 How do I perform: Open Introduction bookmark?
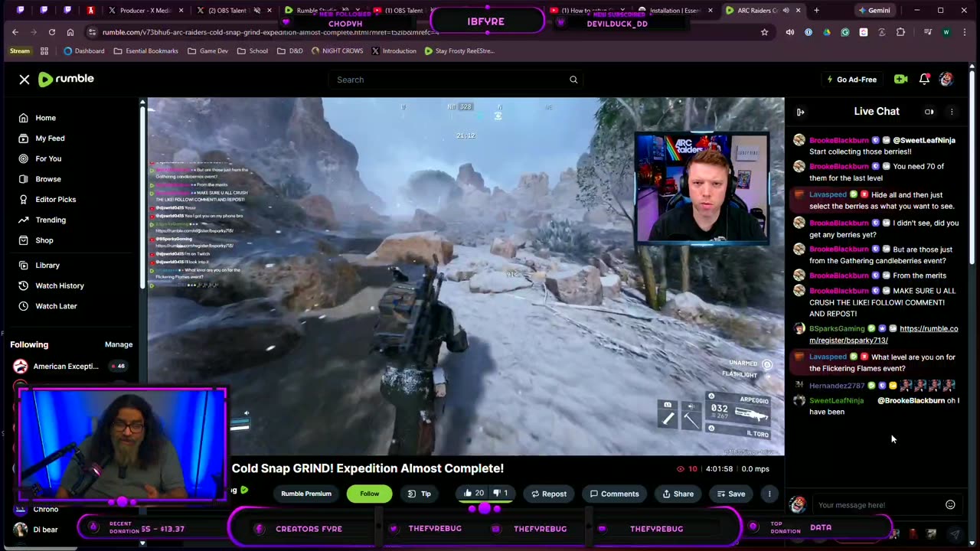[x=394, y=51]
